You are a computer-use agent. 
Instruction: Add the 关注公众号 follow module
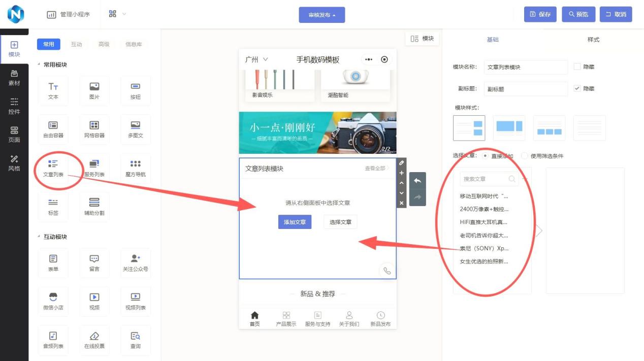point(136,263)
